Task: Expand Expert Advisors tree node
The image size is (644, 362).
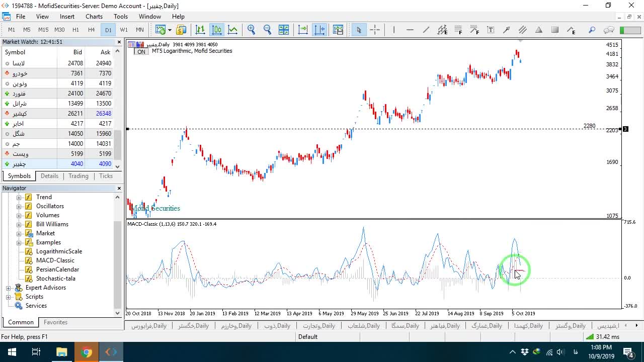Action: click(x=8, y=288)
